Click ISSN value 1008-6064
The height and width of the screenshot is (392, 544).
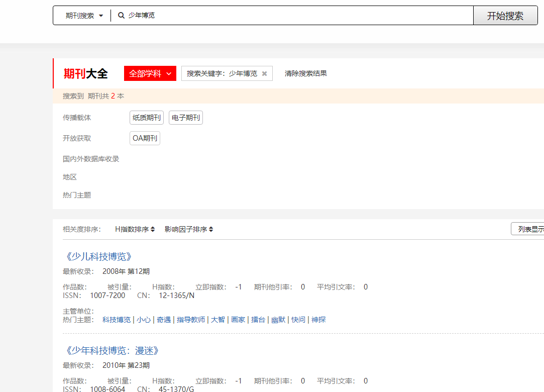(x=107, y=389)
